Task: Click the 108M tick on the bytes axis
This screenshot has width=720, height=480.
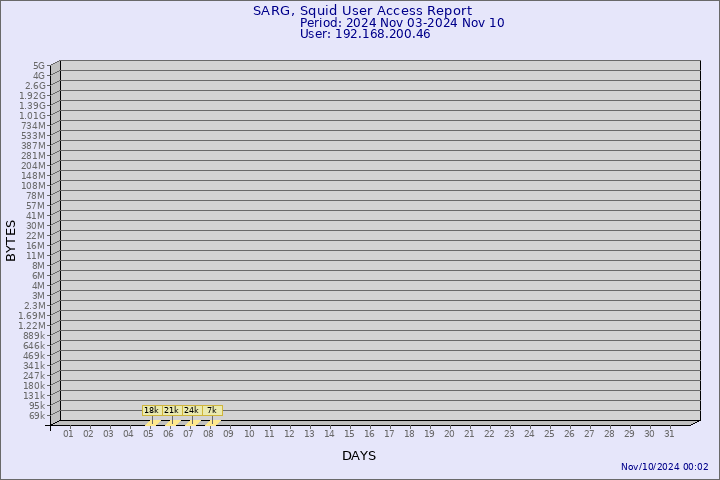Action: [x=33, y=185]
